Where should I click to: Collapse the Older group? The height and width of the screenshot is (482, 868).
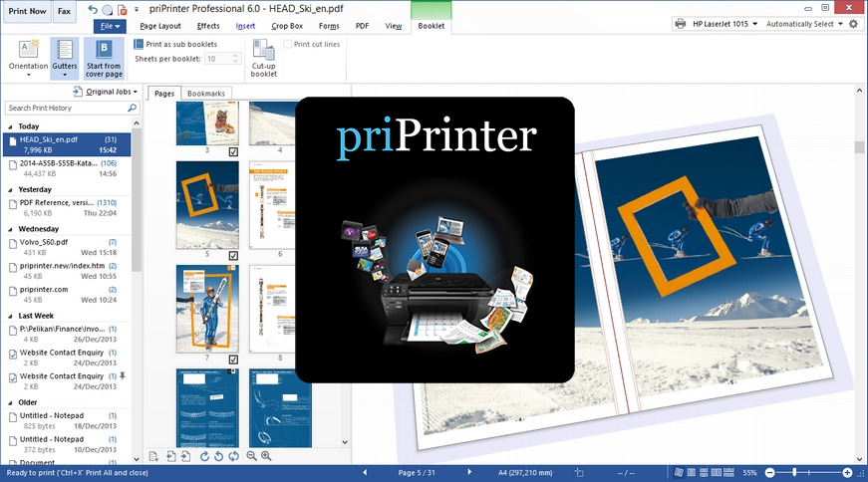click(11, 403)
